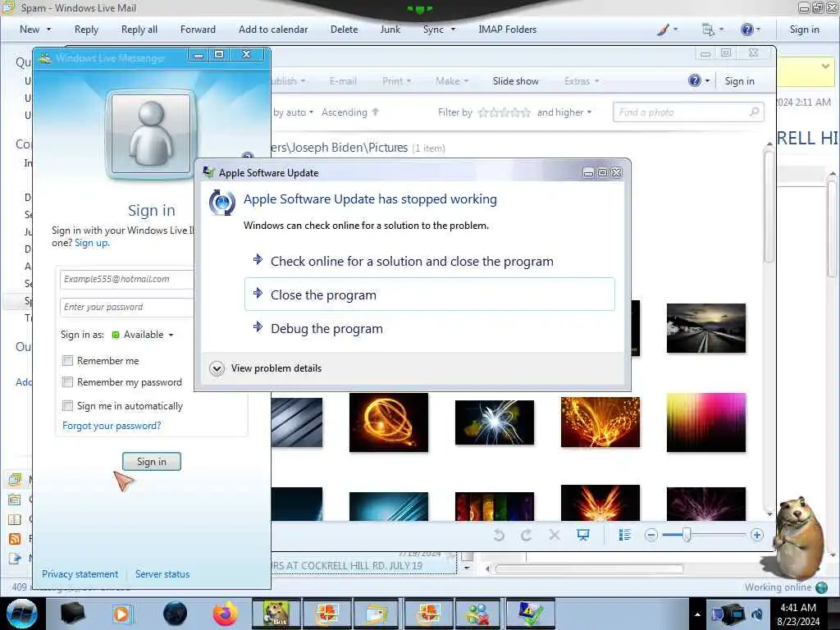
Task: Click the search magnifier in Find a photo
Action: pyautogui.click(x=755, y=112)
